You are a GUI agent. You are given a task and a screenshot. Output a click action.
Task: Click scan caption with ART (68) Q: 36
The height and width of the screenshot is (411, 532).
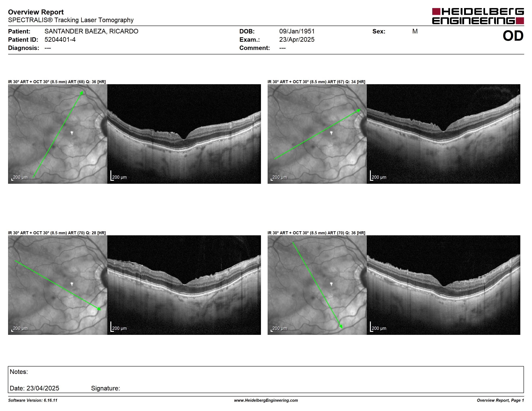pos(57,82)
